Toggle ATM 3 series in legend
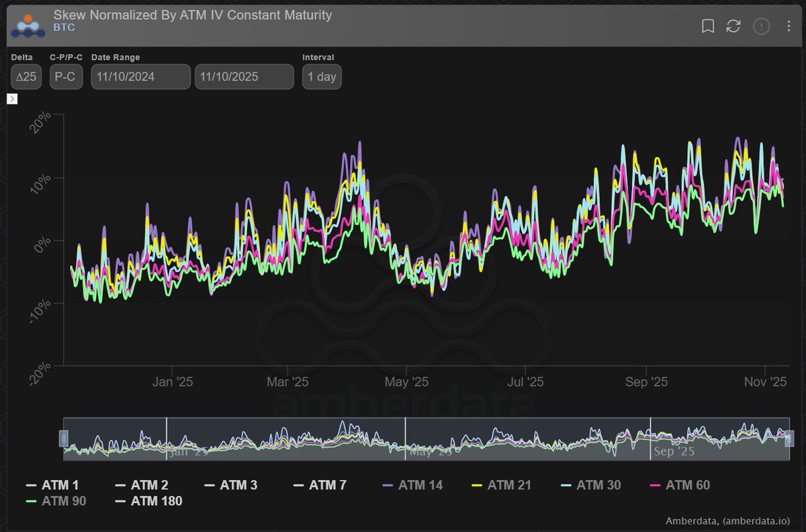This screenshot has height=532, width=806. click(x=230, y=484)
